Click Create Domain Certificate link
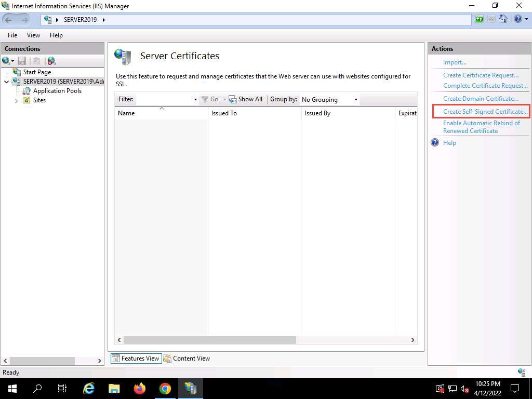This screenshot has width=532, height=399. coord(481,99)
